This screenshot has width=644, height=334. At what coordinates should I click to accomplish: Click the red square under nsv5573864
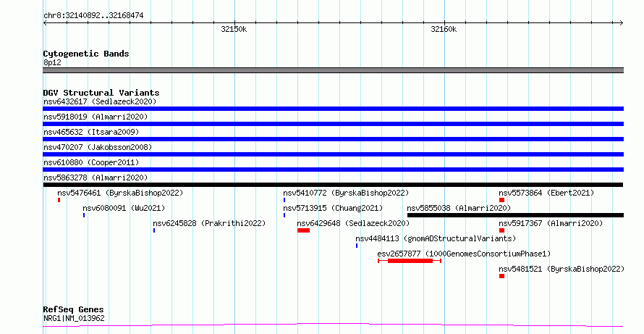pyautogui.click(x=502, y=200)
